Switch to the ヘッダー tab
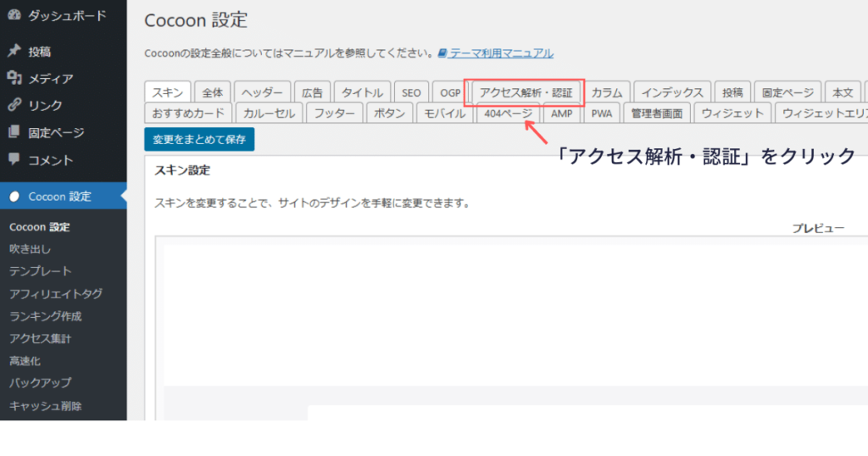 pyautogui.click(x=262, y=92)
